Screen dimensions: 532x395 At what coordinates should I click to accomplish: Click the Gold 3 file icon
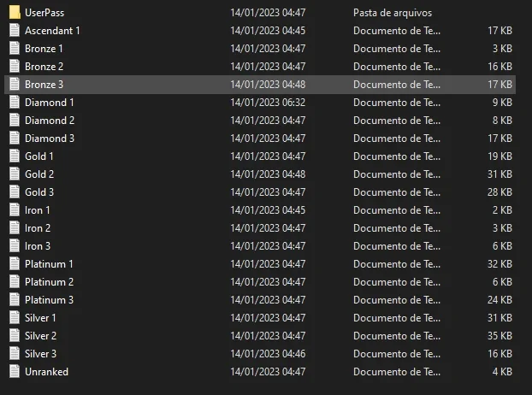tap(15, 192)
